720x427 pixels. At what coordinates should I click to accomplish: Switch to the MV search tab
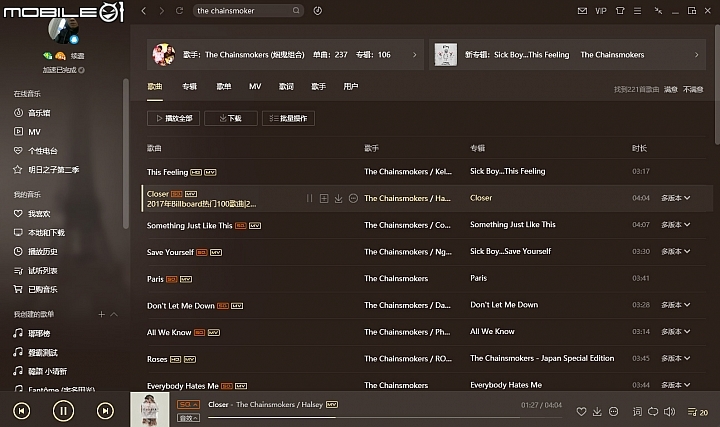tap(255, 86)
